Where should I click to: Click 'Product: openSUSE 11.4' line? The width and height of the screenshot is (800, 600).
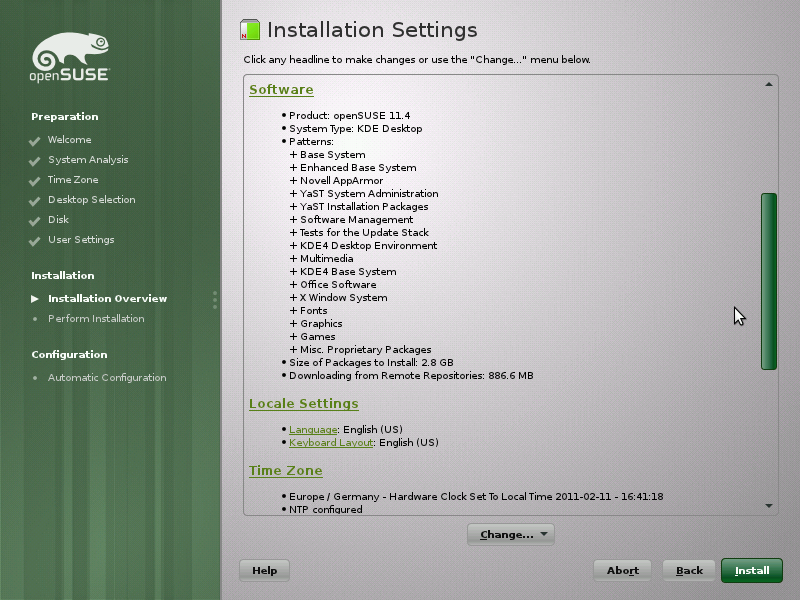pyautogui.click(x=349, y=115)
